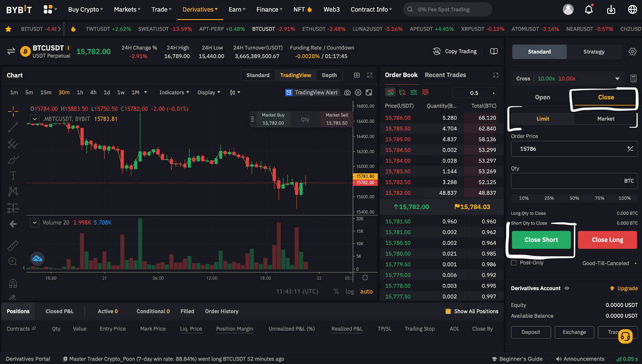Image resolution: width=642 pixels, height=364 pixels.
Task: Click the Exchange button
Action: click(x=574, y=332)
